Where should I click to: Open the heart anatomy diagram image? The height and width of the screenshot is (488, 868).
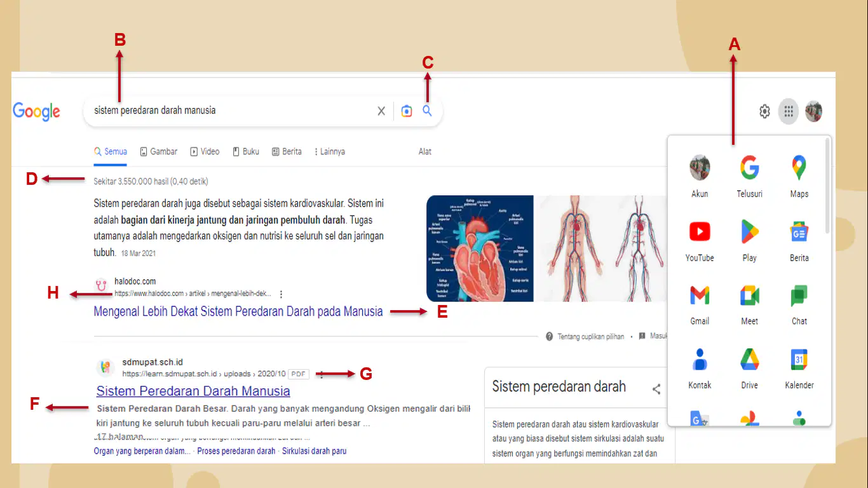(x=480, y=248)
